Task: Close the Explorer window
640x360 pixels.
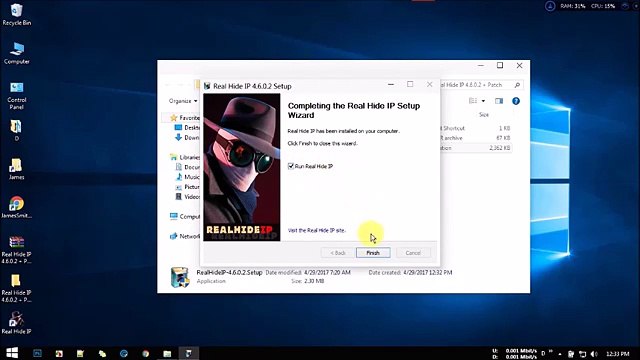Action: click(519, 65)
